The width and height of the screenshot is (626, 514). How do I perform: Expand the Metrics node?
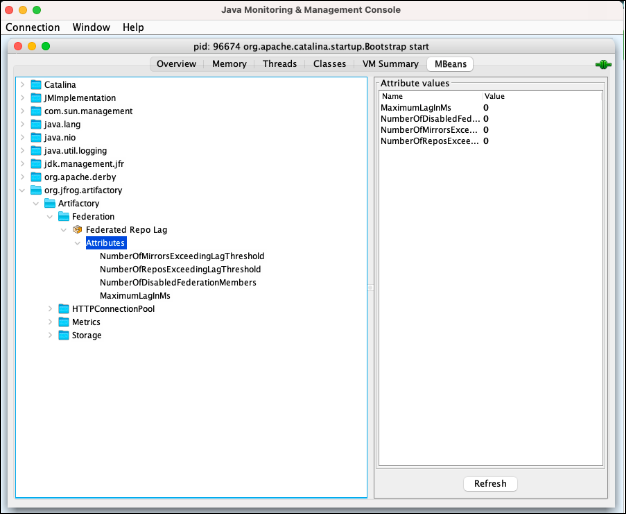(x=50, y=322)
